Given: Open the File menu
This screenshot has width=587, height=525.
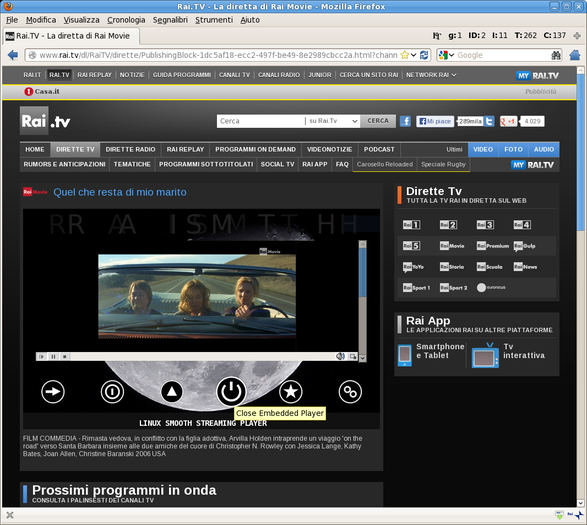Looking at the screenshot, I should (x=12, y=20).
